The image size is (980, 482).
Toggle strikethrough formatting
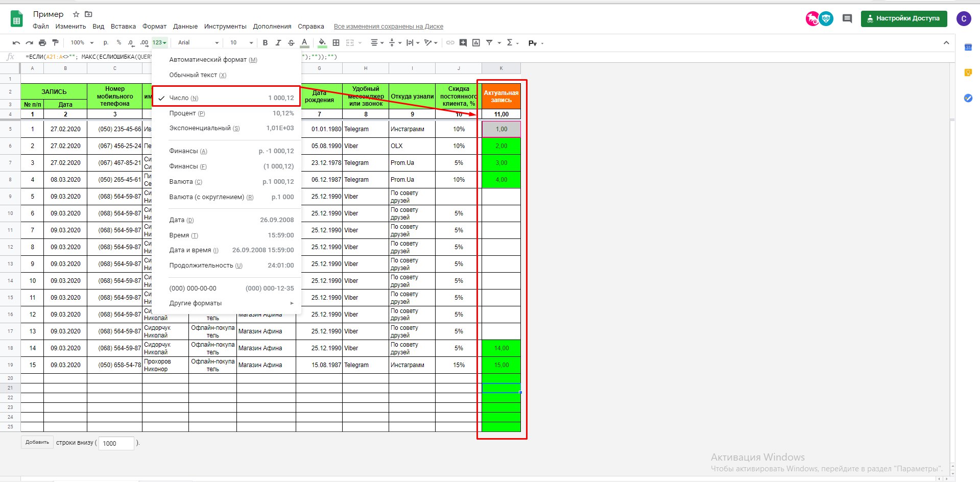[x=291, y=43]
